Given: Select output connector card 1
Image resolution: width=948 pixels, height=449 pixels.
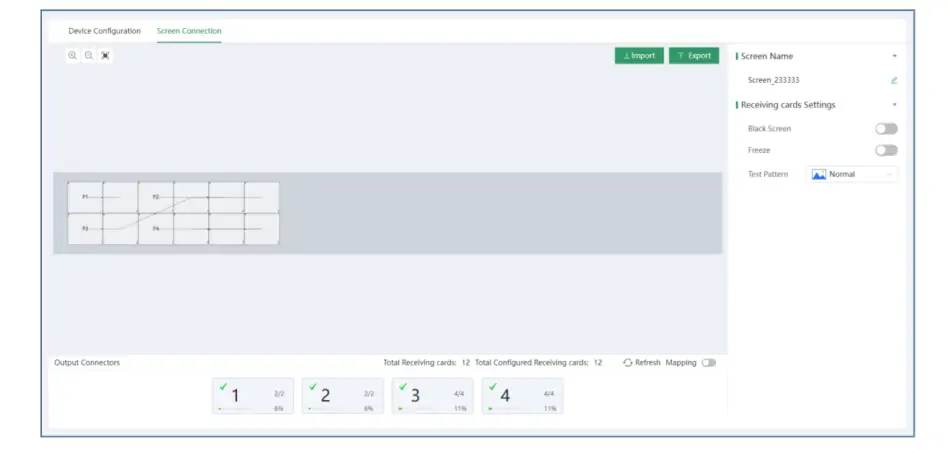Looking at the screenshot, I should pos(253,396).
